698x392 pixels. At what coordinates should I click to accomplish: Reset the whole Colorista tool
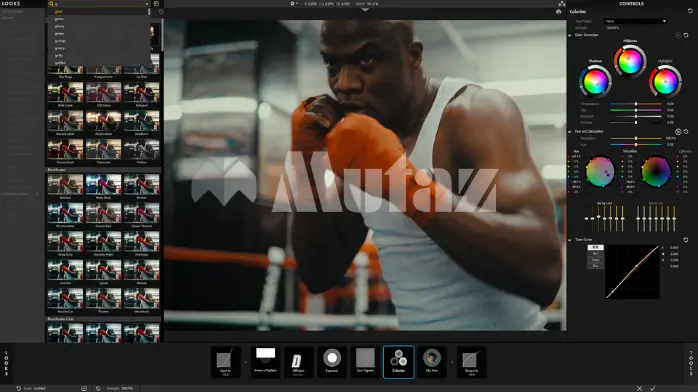tap(690, 11)
